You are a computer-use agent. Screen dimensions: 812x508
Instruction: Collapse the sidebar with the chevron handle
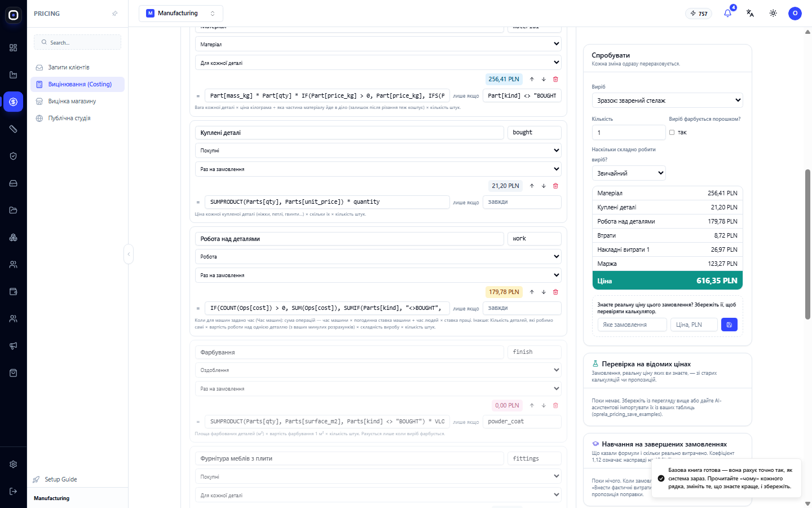click(x=129, y=254)
